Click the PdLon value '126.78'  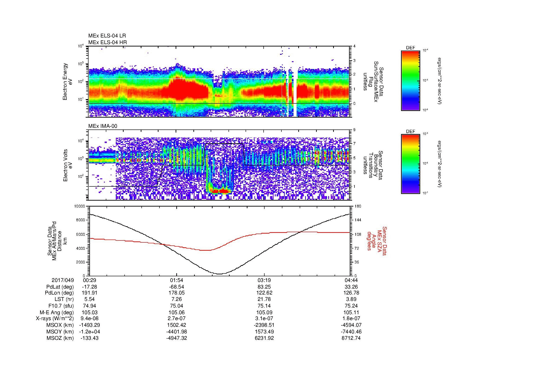pos(351,293)
